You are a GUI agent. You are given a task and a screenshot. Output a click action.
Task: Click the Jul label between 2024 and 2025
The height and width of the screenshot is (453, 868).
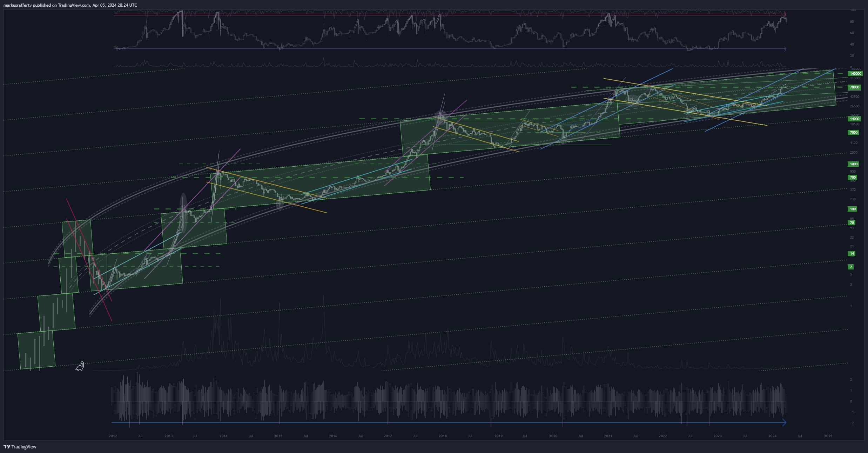pos(800,436)
